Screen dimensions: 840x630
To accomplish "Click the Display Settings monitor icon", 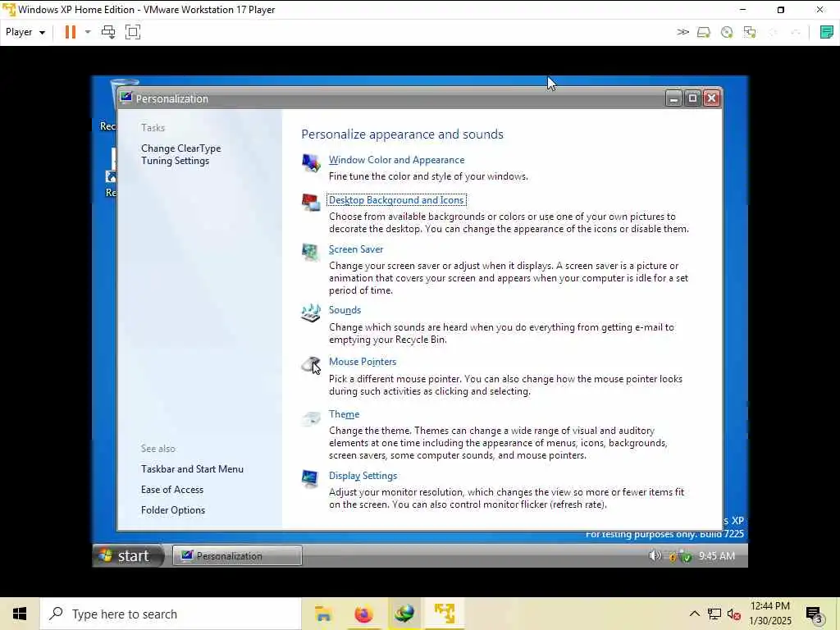I will 311,478.
